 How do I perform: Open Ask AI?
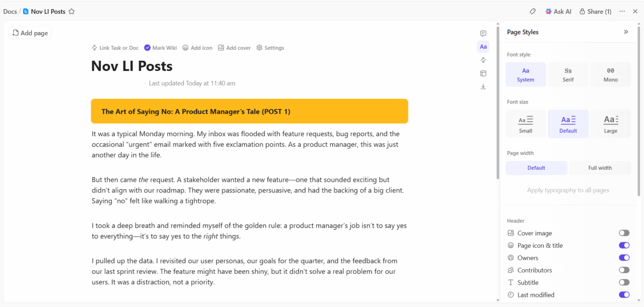[558, 11]
